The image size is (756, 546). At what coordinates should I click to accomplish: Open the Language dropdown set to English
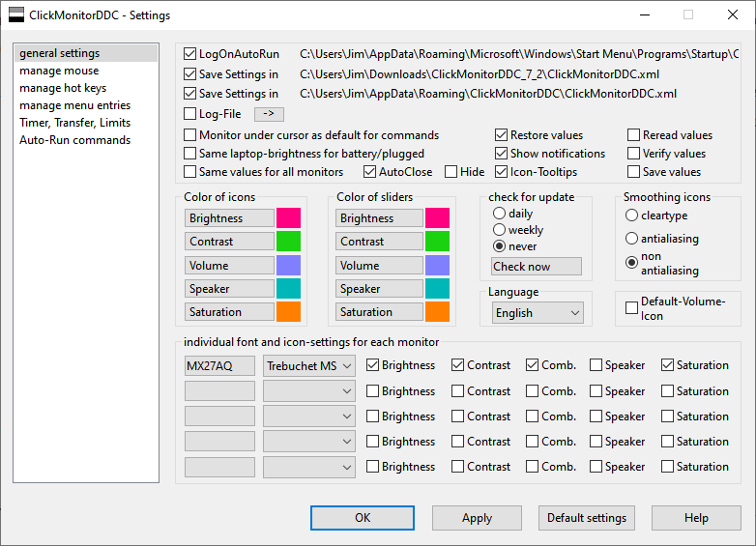coord(538,313)
